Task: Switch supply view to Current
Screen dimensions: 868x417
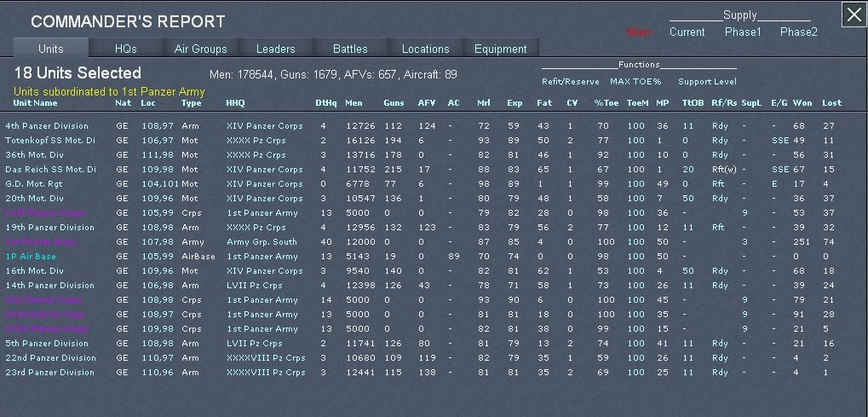Action: click(x=687, y=32)
